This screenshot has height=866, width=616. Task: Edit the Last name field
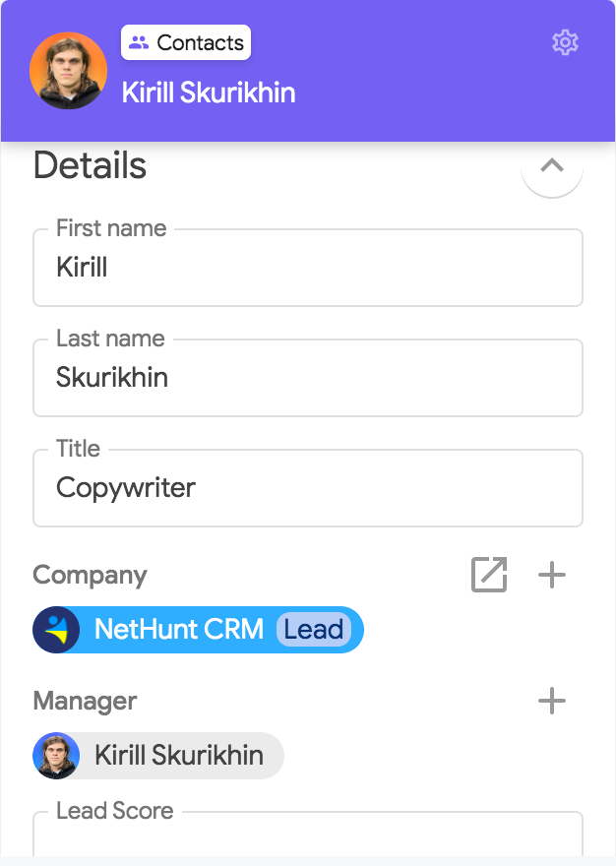(308, 378)
